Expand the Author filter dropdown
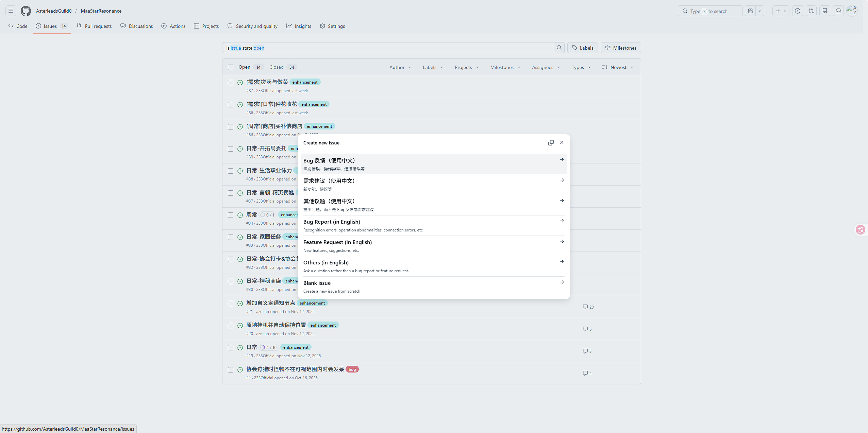Screen dimensions: 868x433 click(400, 67)
